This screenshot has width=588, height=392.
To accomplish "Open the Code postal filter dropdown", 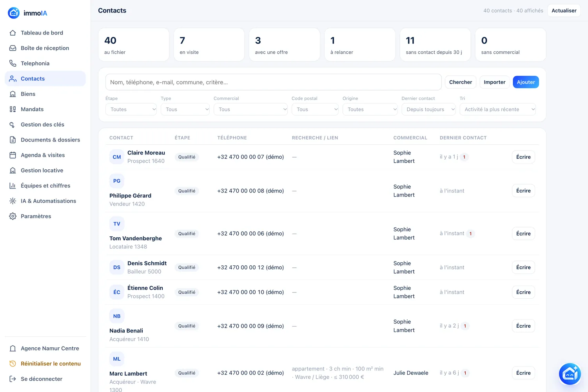I will [x=315, y=109].
